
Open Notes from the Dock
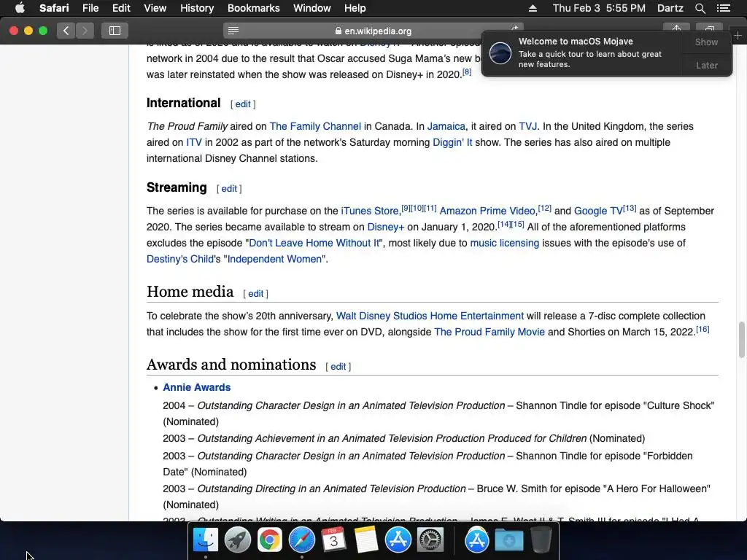coord(366,540)
